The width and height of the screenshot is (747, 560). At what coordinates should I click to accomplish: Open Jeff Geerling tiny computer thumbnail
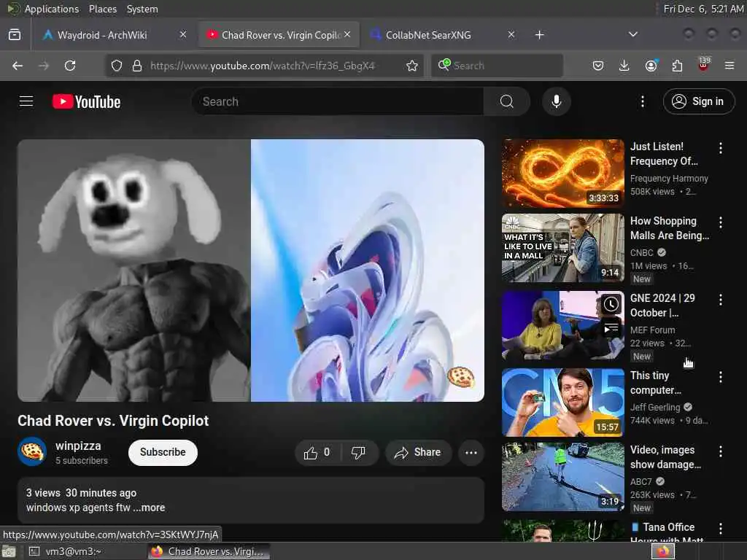point(562,402)
